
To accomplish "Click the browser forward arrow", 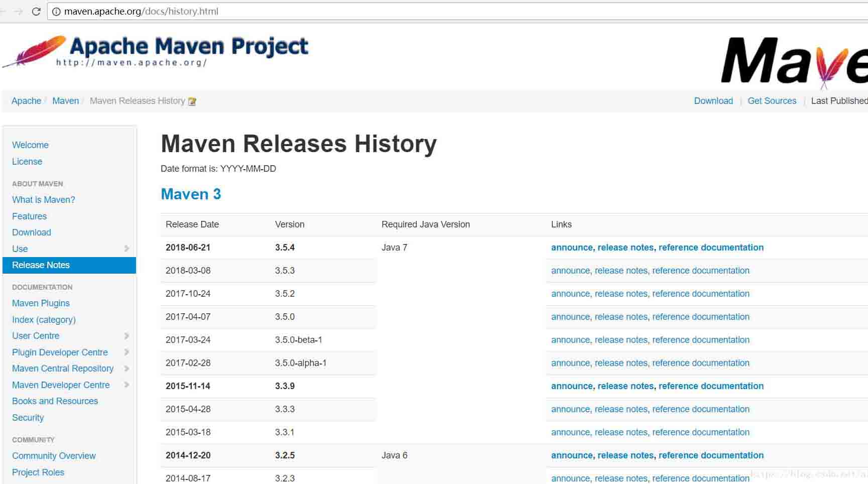I will 19,11.
